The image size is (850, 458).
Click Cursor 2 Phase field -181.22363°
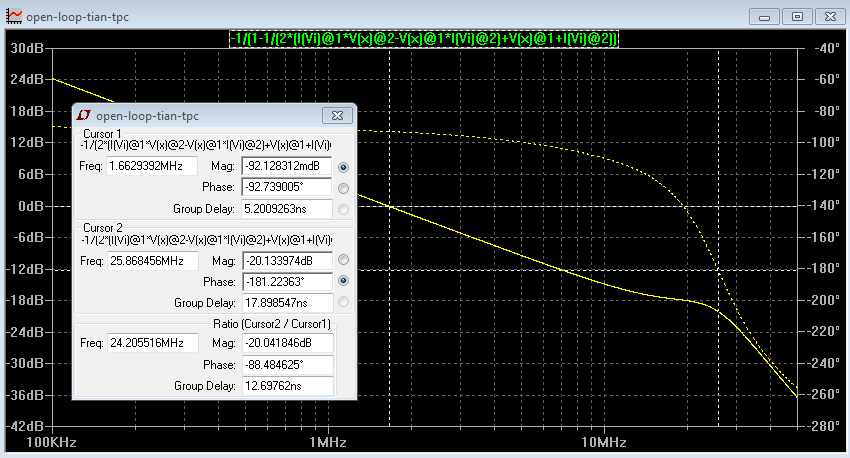pos(287,282)
